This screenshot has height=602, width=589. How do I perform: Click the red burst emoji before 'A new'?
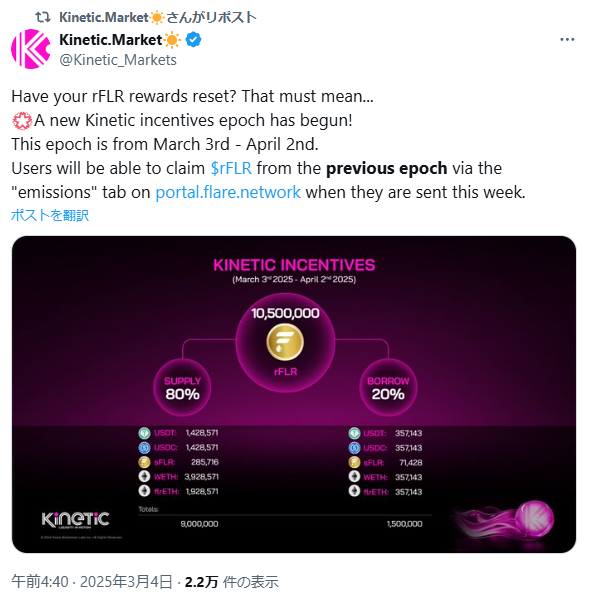(22, 121)
